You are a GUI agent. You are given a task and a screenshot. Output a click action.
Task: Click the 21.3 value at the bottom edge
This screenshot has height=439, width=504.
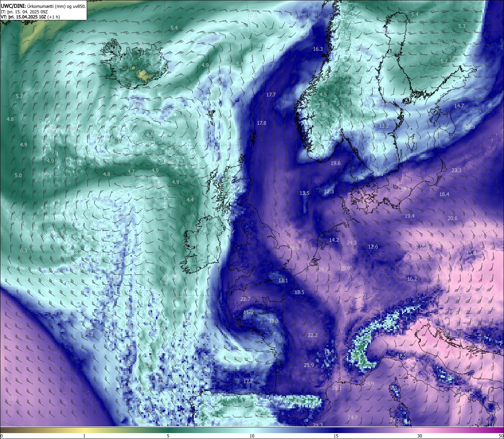click(x=318, y=425)
